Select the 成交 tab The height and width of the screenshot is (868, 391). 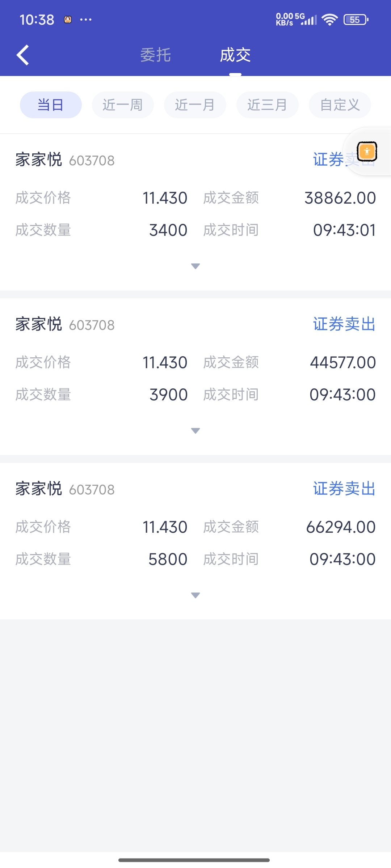pos(235,55)
